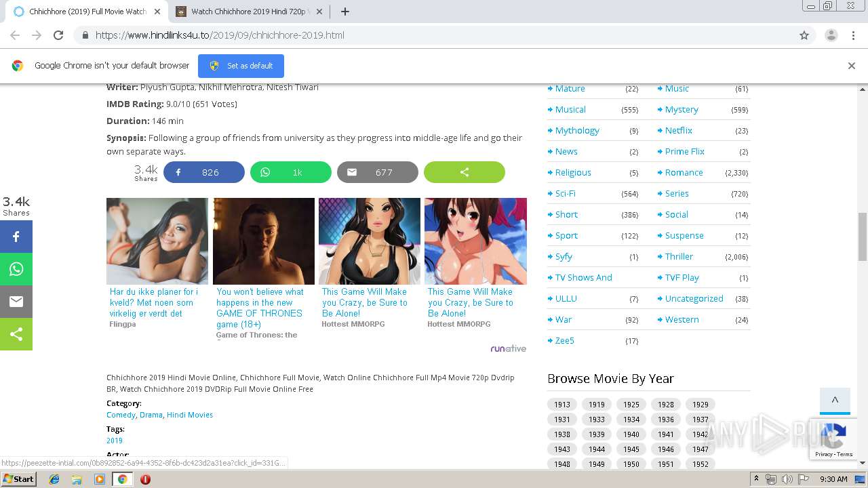Browse the ULLU genre
The height and width of the screenshot is (488, 868).
[566, 299]
